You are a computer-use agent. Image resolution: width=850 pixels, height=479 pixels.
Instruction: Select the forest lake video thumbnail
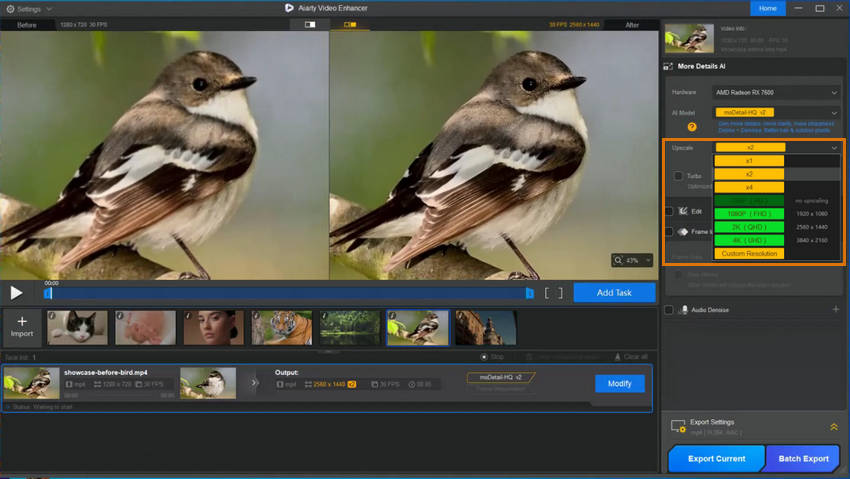[350, 328]
